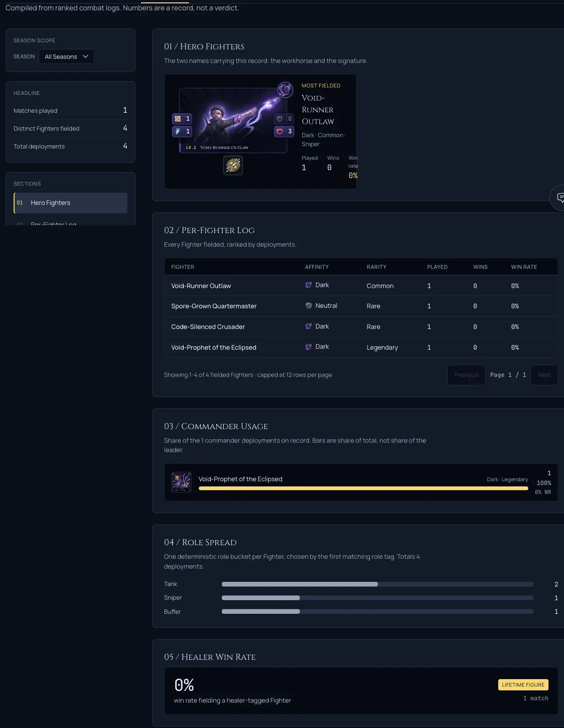Click the commander name Void-Prophet of the Eclipsed
Screen dimensions: 564x728
240,479
